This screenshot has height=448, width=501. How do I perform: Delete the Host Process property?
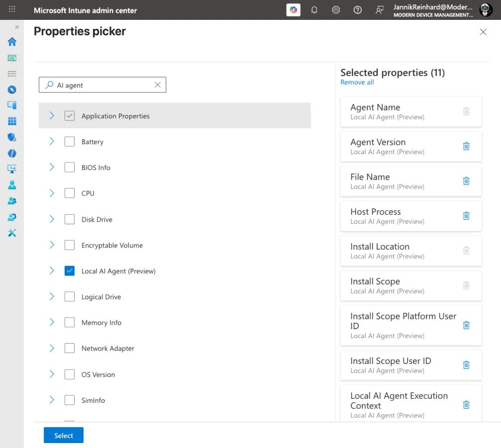(466, 216)
